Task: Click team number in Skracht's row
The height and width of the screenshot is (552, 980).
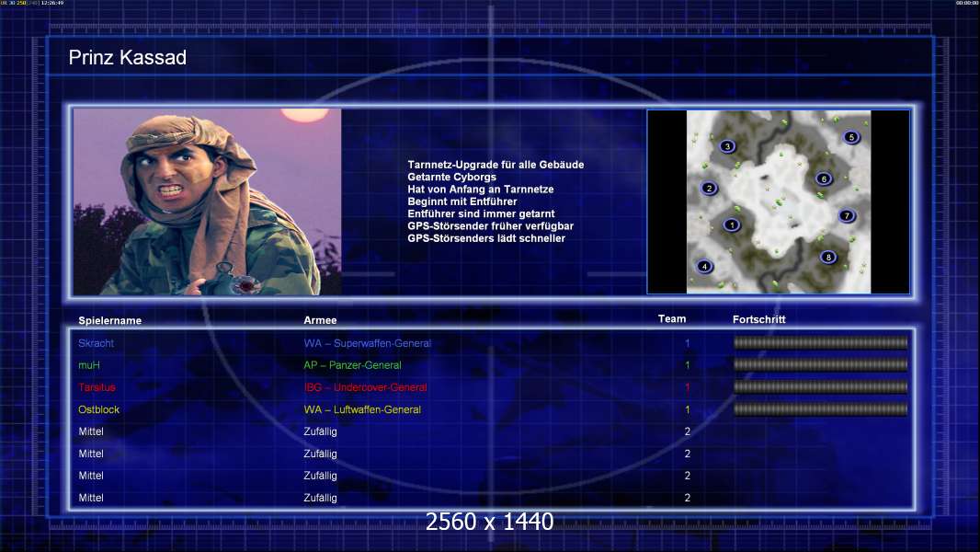Action: pos(687,343)
